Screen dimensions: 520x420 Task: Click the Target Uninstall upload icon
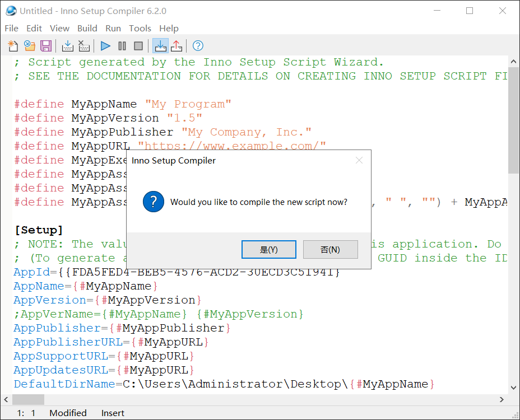(x=177, y=46)
